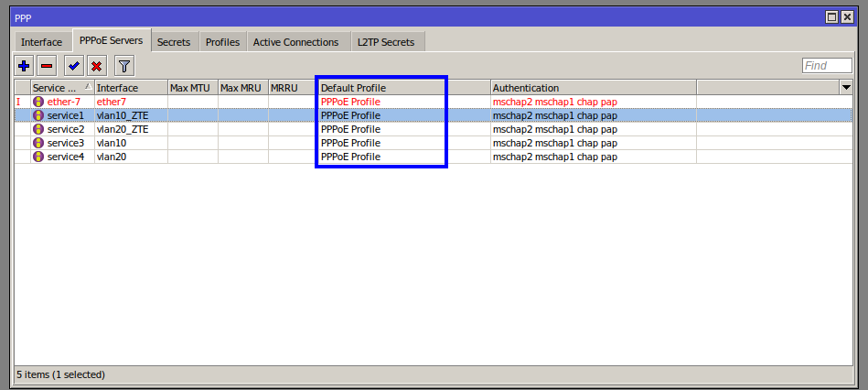Open the Active Connections tab
This screenshot has width=868, height=390.
(295, 42)
